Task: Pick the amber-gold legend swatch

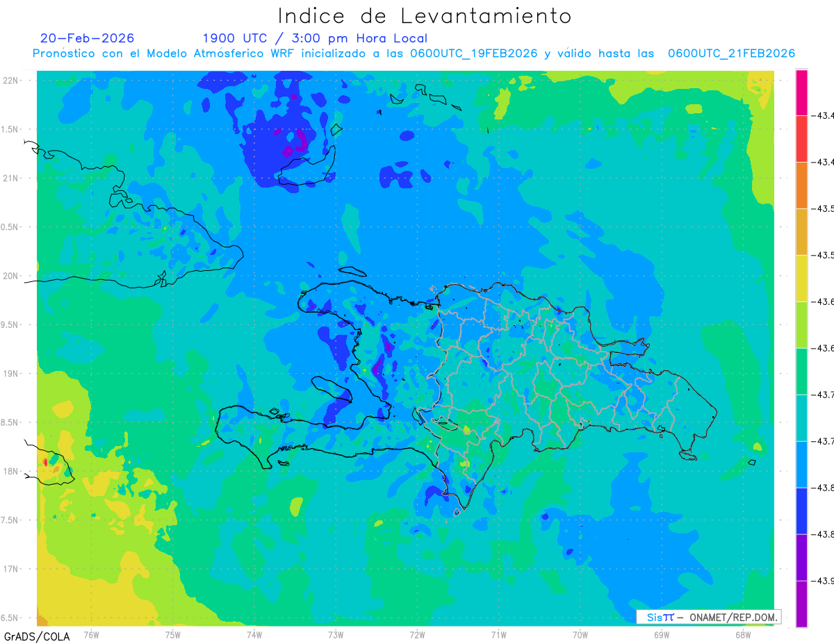Action: (801, 232)
